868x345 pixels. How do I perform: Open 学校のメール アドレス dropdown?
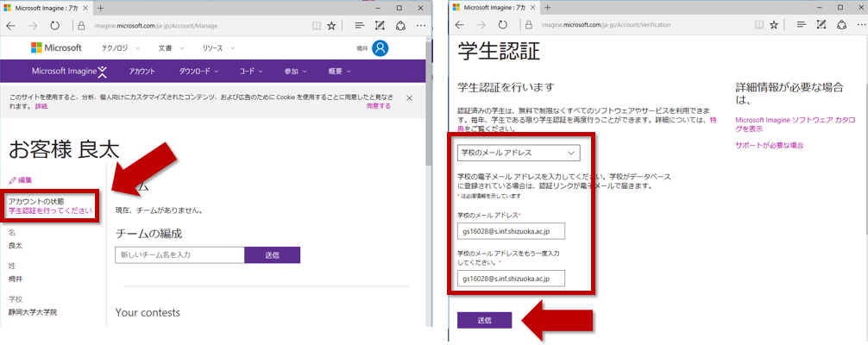click(519, 153)
